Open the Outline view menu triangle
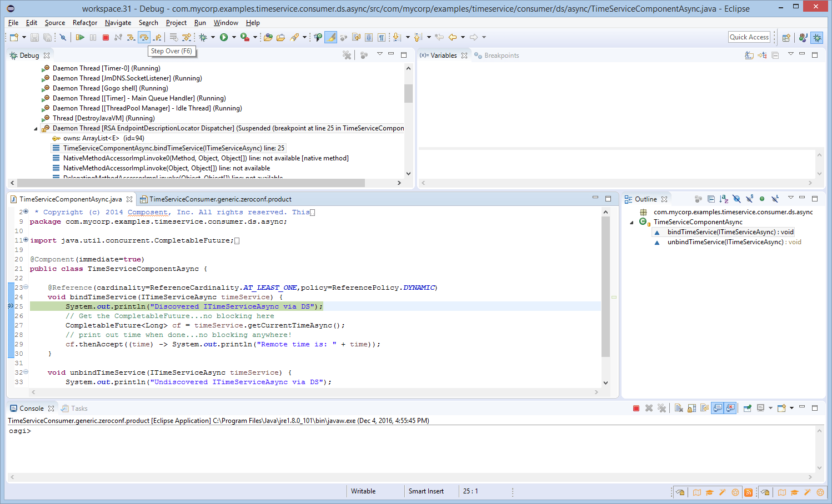 [791, 198]
